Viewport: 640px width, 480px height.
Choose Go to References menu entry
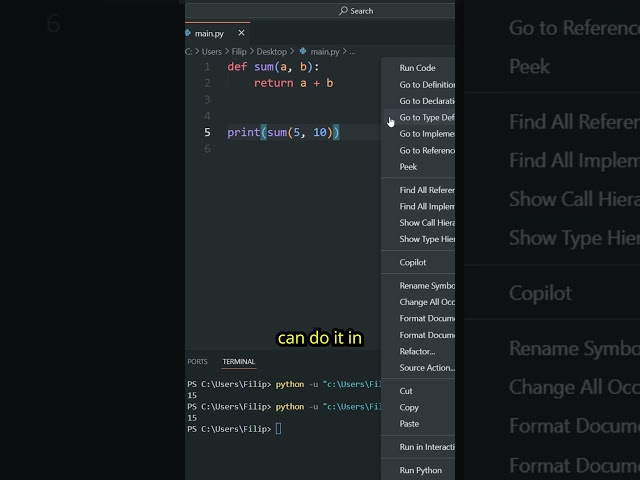pos(418,151)
